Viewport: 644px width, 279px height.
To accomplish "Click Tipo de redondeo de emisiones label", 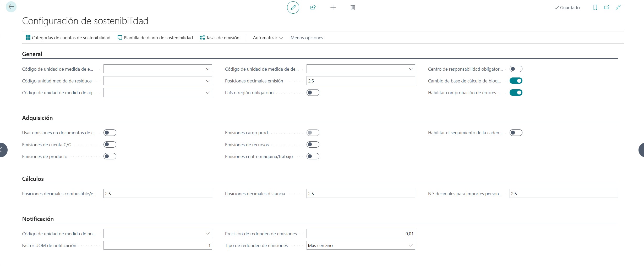I will pos(256,245).
